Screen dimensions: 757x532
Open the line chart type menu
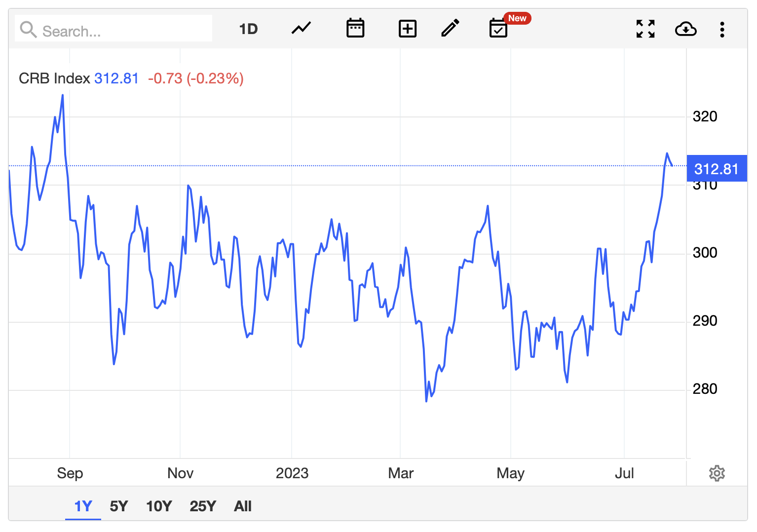pyautogui.click(x=301, y=28)
